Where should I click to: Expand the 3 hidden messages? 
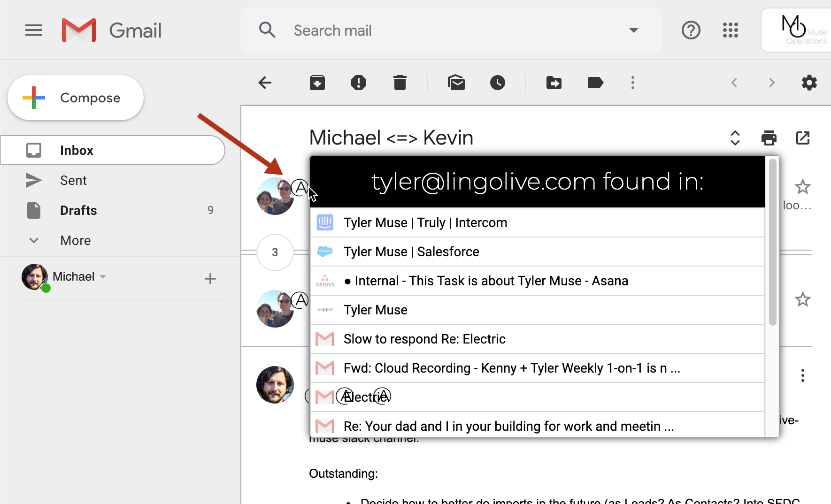(x=275, y=252)
